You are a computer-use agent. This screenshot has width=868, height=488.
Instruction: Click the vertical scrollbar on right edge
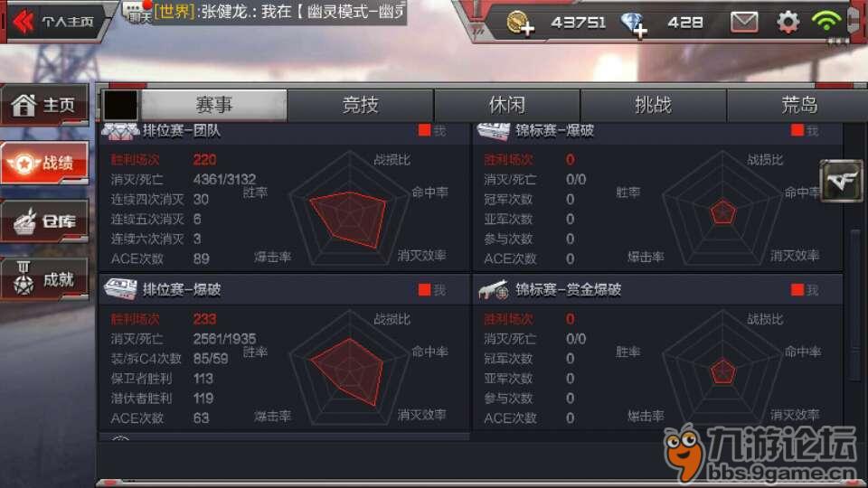pos(855,305)
